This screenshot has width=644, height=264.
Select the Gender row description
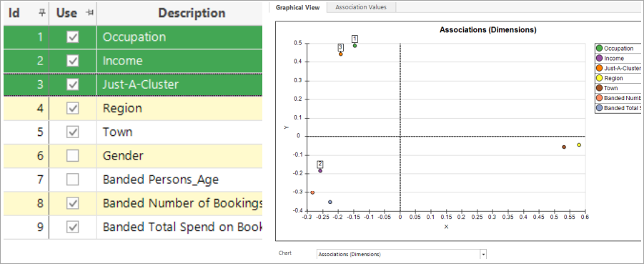click(x=123, y=156)
